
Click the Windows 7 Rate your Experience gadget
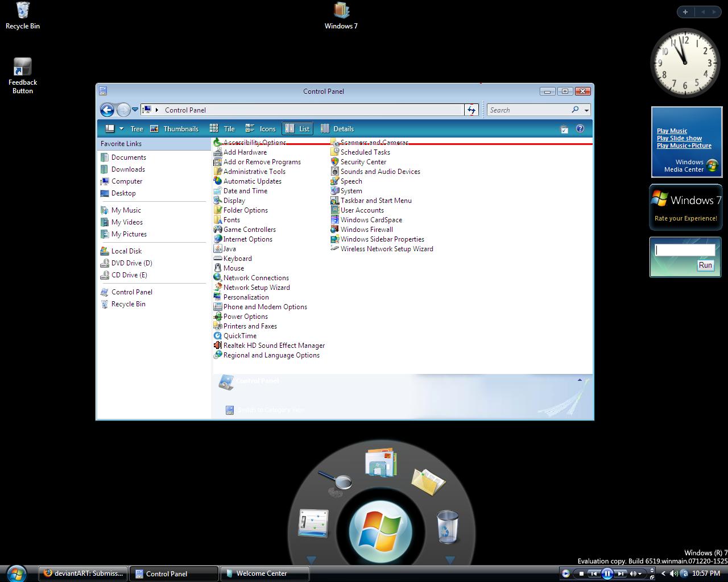(x=686, y=207)
